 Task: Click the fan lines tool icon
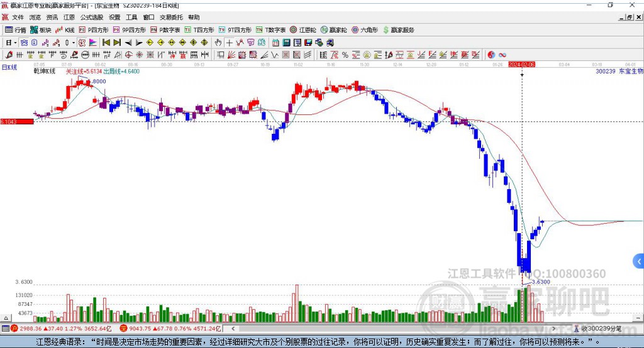(x=231, y=55)
